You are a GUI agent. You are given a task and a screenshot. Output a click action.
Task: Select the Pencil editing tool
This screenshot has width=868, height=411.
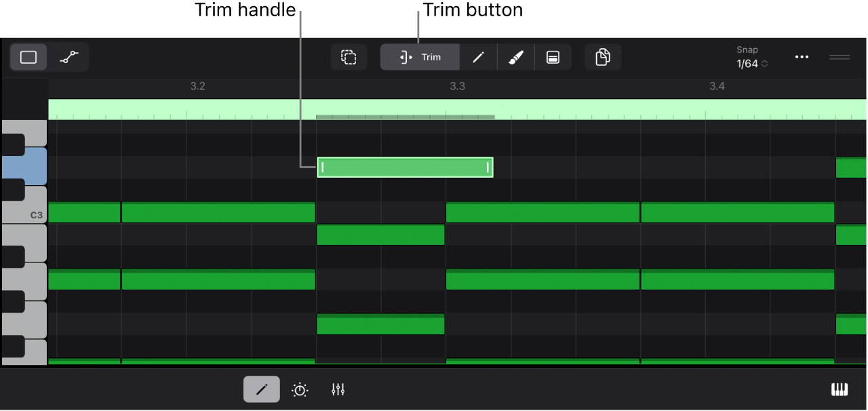[x=478, y=57]
